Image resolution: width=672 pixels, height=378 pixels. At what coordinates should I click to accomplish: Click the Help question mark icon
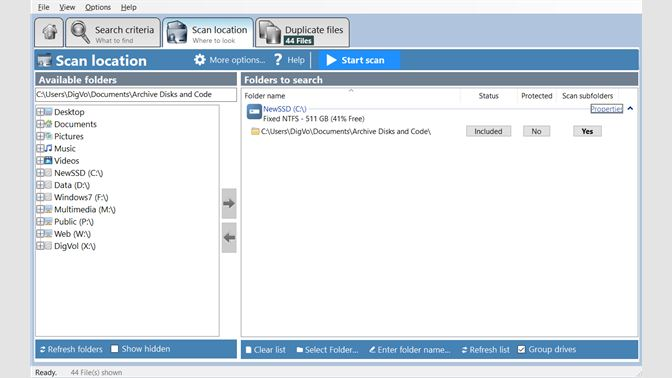click(278, 60)
